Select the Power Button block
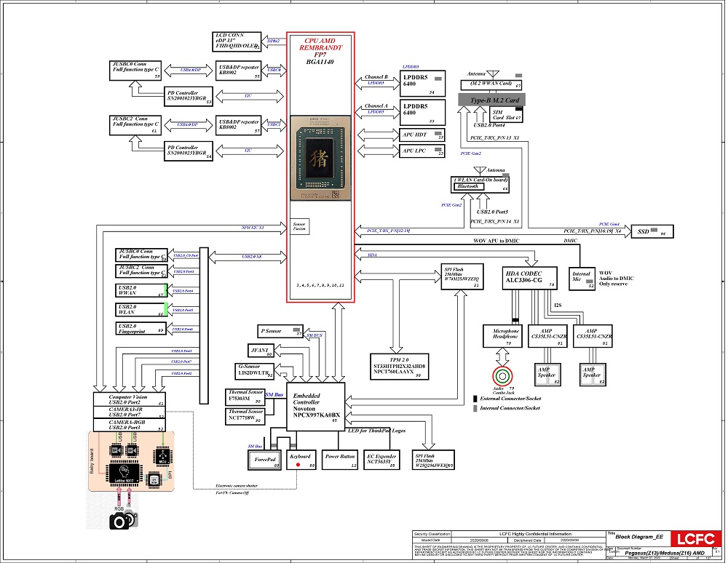The image size is (728, 563). 339,460
